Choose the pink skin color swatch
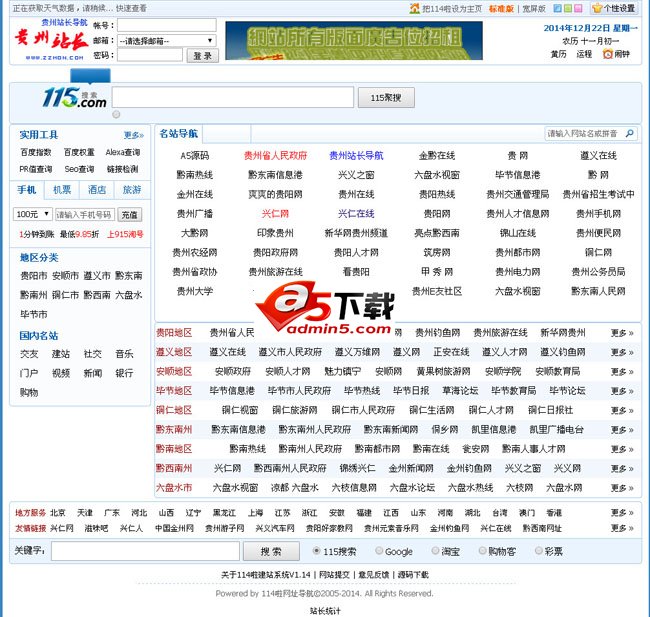650x617 pixels. (x=578, y=8)
